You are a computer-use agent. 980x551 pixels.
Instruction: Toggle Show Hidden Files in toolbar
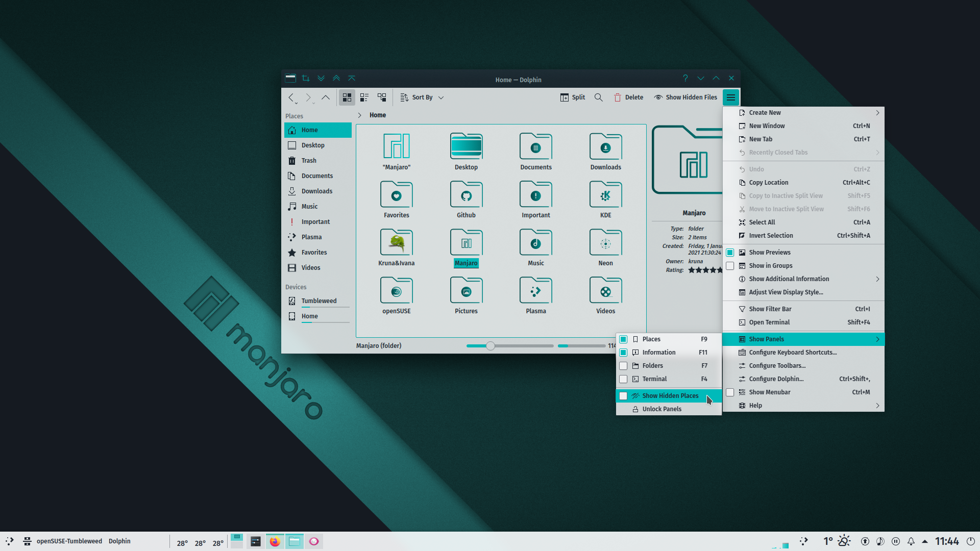tap(685, 97)
